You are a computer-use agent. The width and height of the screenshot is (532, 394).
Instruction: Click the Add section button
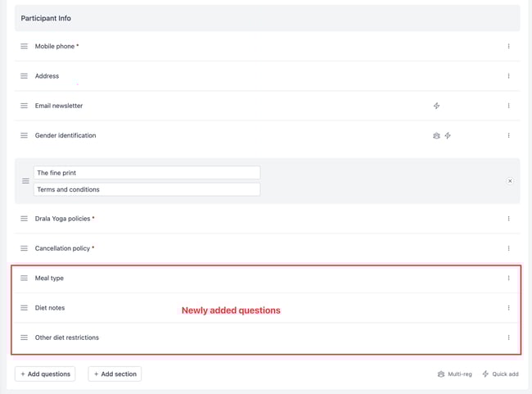tap(115, 374)
